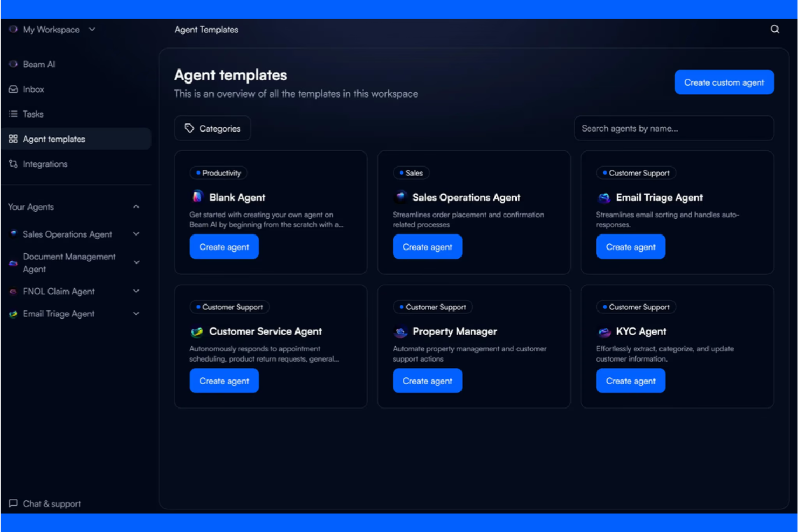Screen dimensions: 798x532
Task: Click the Chat & support speech bubble icon
Action: 13,503
